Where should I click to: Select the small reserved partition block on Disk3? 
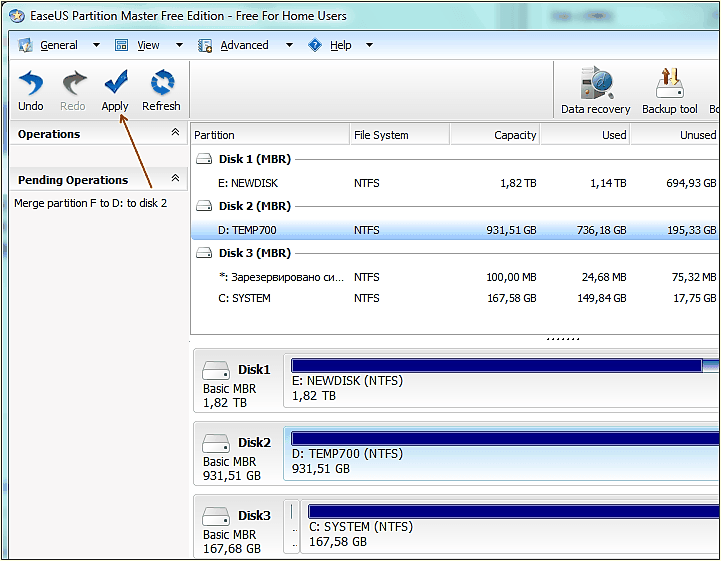coord(292,527)
